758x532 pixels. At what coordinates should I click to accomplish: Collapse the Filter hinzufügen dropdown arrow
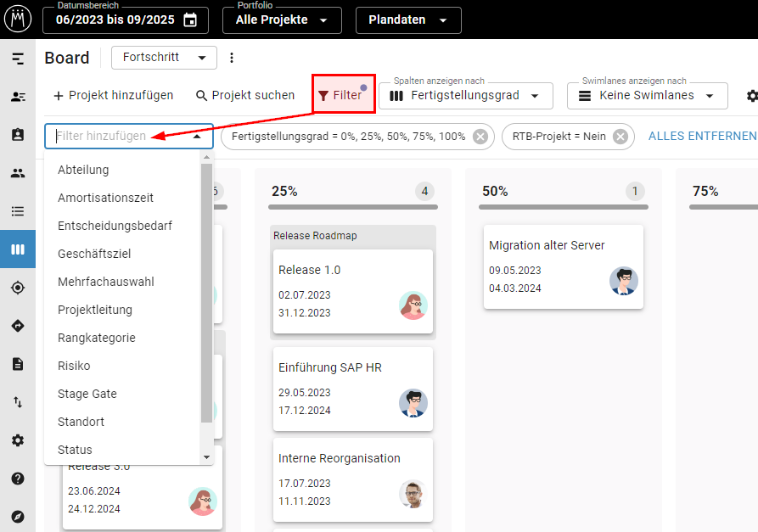tap(197, 137)
